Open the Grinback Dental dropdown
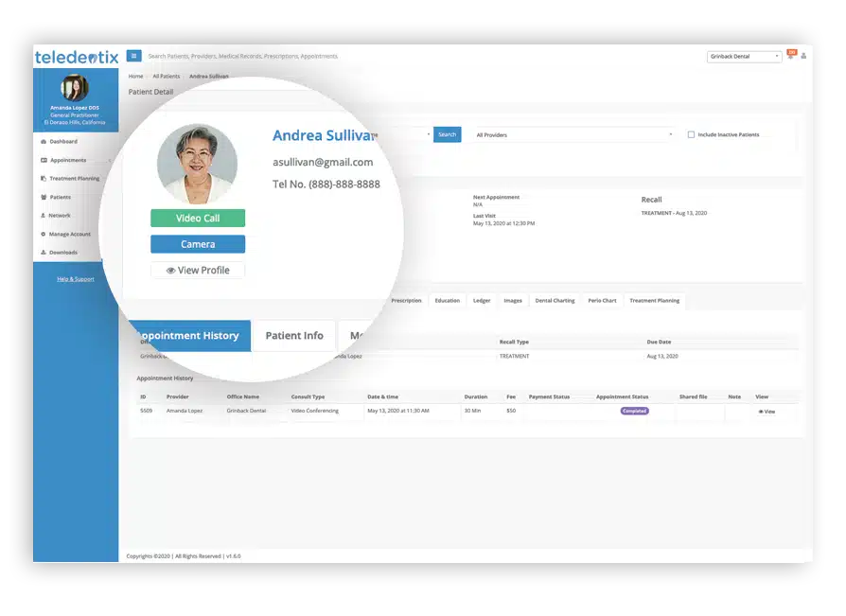This screenshot has width=846, height=616. click(745, 56)
